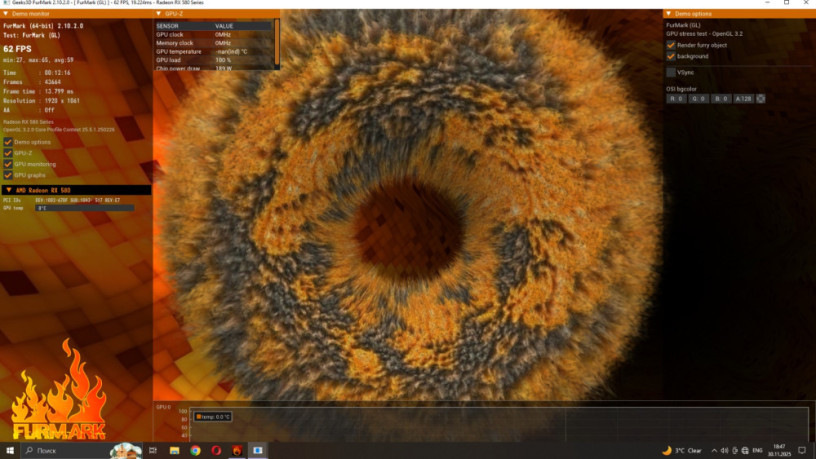This screenshot has width=816, height=459.
Task: Open the weather widget in taskbar
Action: point(681,450)
